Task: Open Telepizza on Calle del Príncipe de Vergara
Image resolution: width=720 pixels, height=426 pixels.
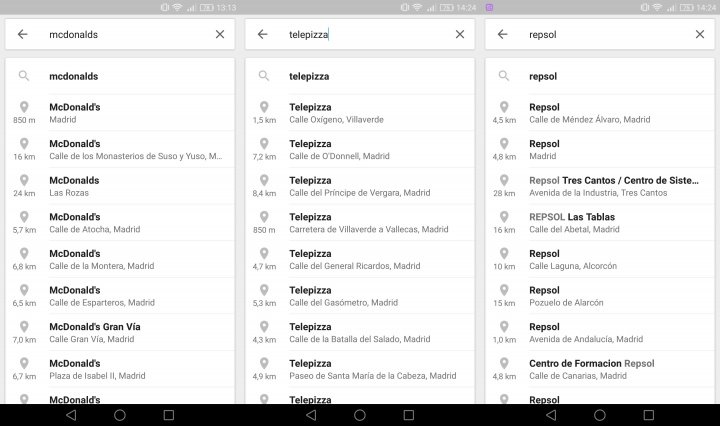Action: coord(360,186)
